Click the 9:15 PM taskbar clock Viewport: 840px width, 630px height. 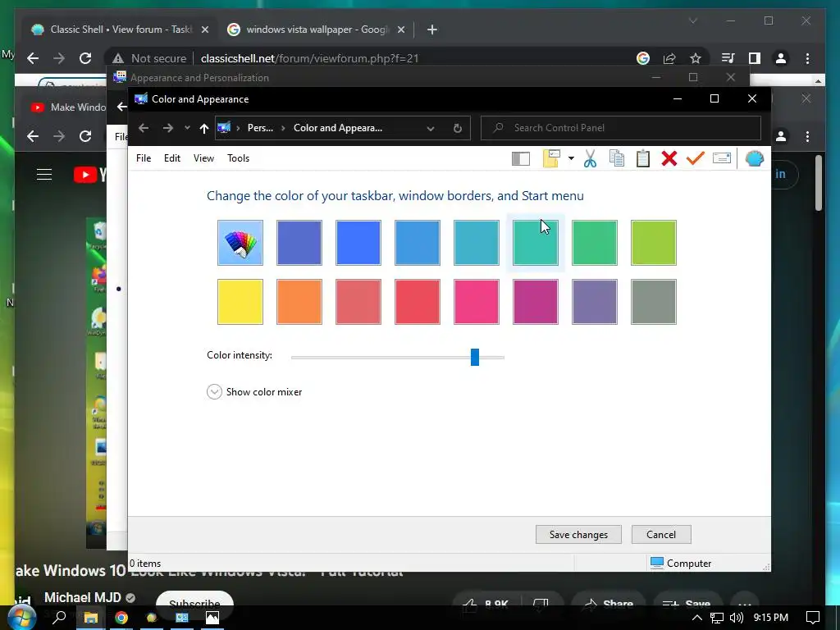click(771, 618)
